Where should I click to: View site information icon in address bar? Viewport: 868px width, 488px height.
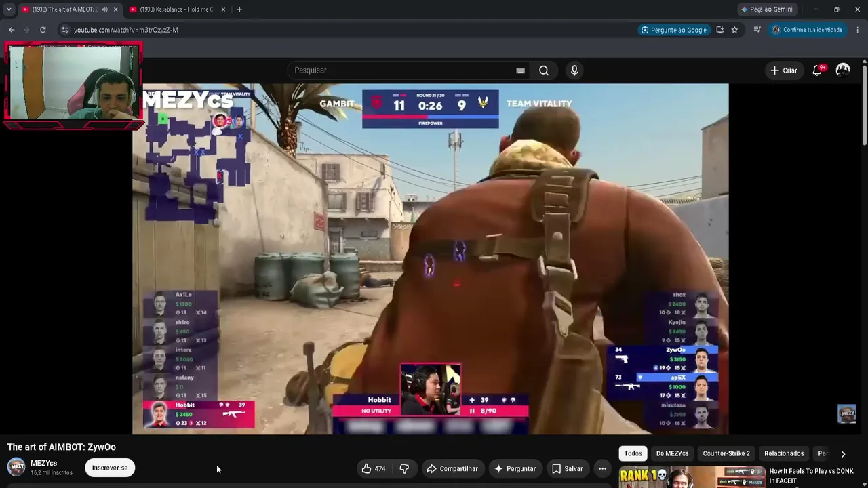(64, 30)
